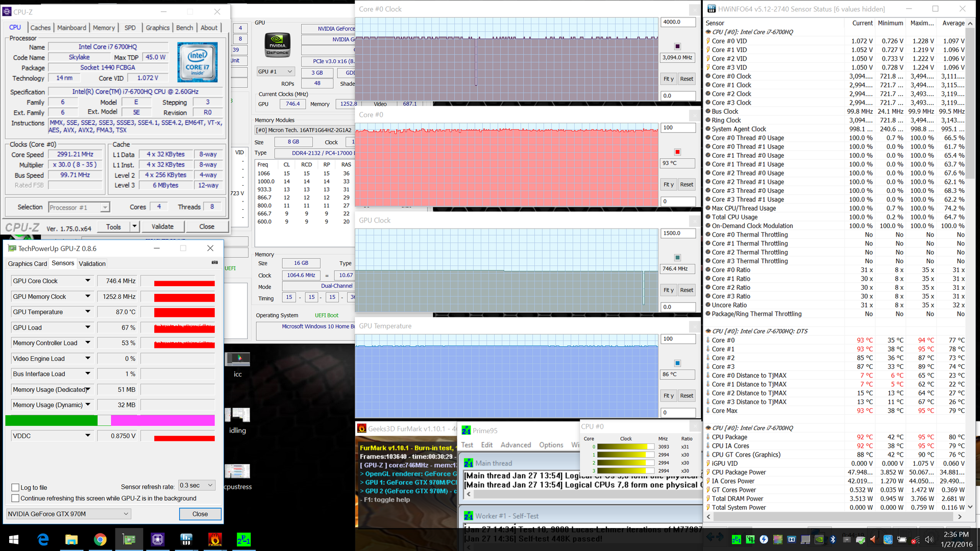Open the FurMark taskbar icon
Image resolution: width=980 pixels, height=551 pixels.
coord(215,539)
